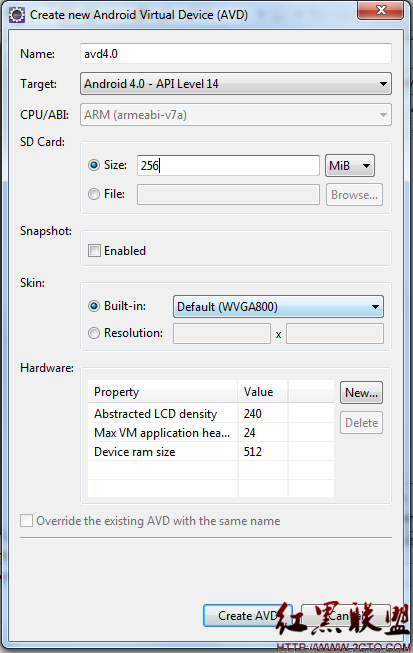Click the Delete hardware button
Image resolution: width=413 pixels, height=653 pixels.
coord(361,423)
